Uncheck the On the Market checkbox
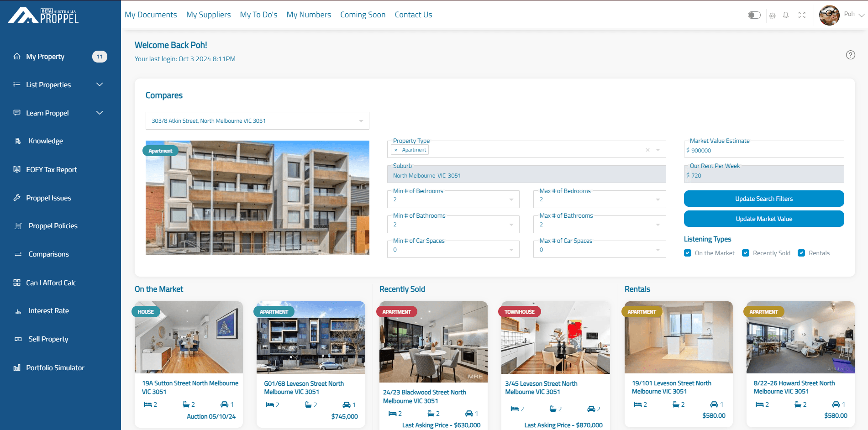The width and height of the screenshot is (868, 430). 688,253
